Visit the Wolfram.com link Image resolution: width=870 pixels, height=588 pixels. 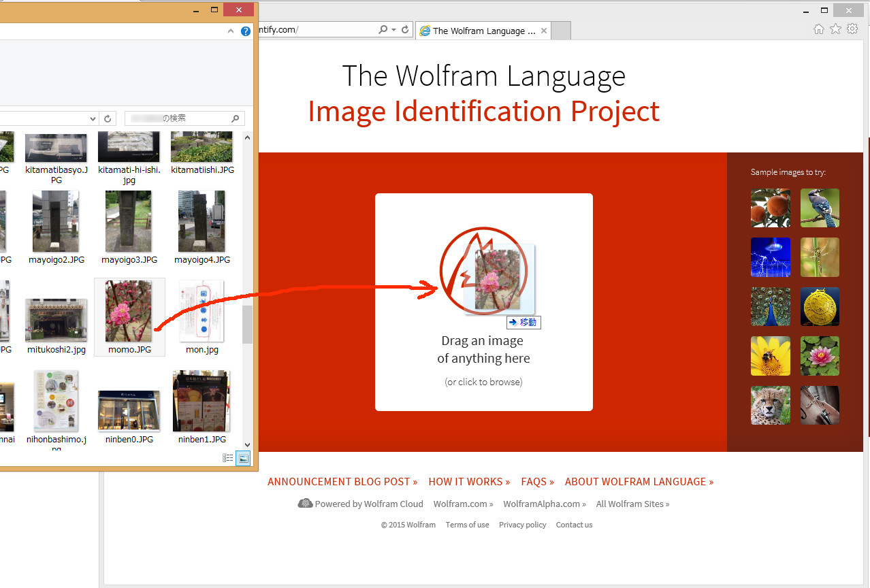tap(464, 504)
